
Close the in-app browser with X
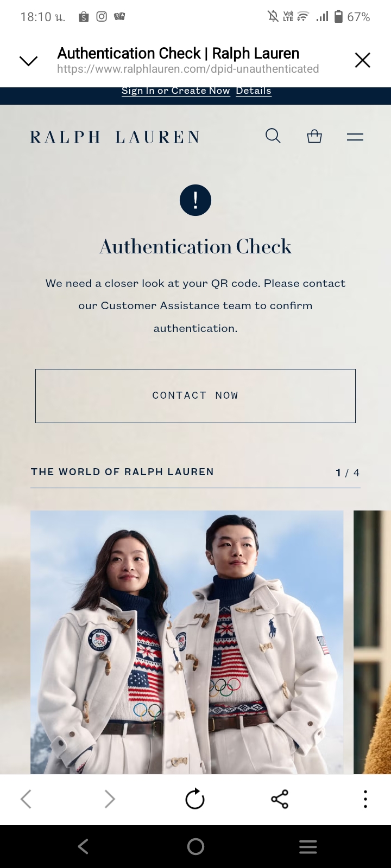[x=362, y=60]
